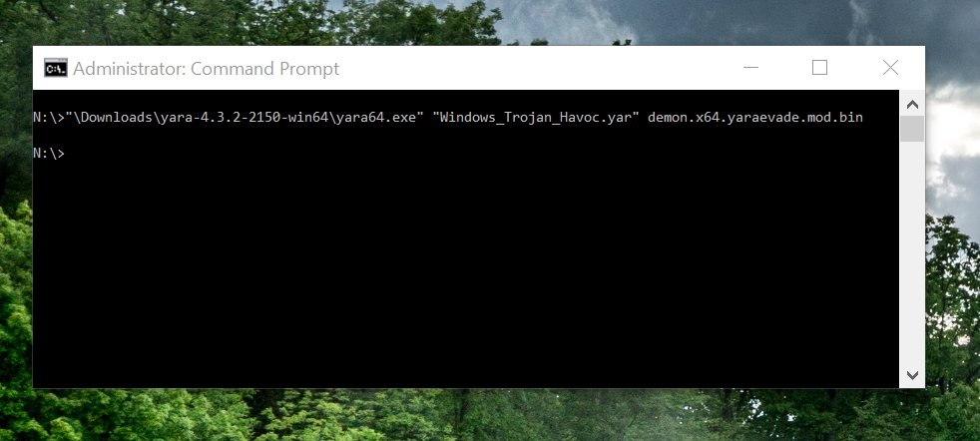980x441 pixels.
Task: Click the 'Administrator: Command Prompt' title text
Action: click(207, 68)
